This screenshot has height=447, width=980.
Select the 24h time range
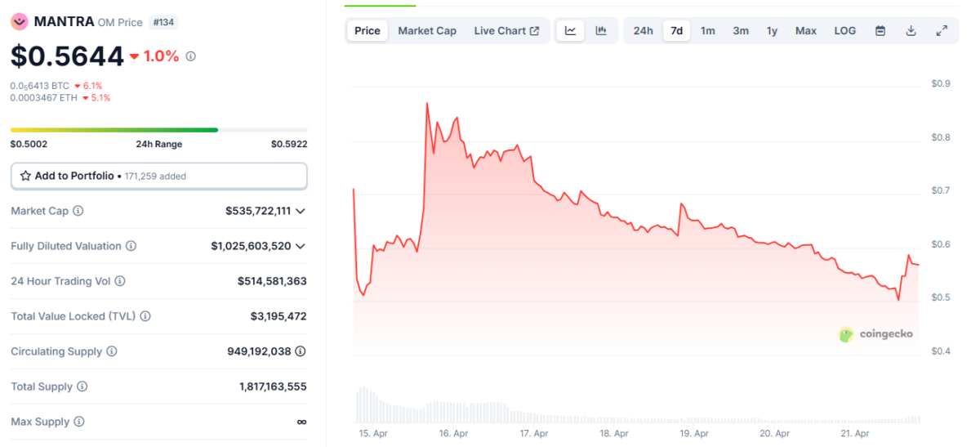point(643,31)
